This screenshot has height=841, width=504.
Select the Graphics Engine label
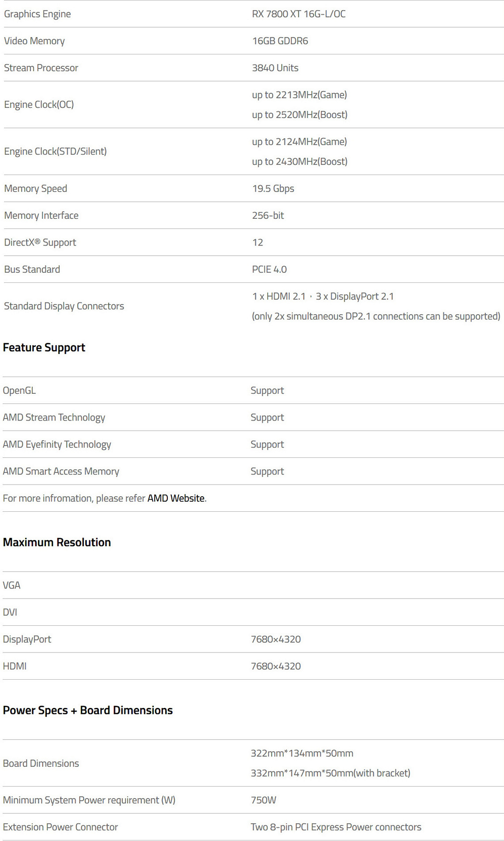click(x=37, y=14)
